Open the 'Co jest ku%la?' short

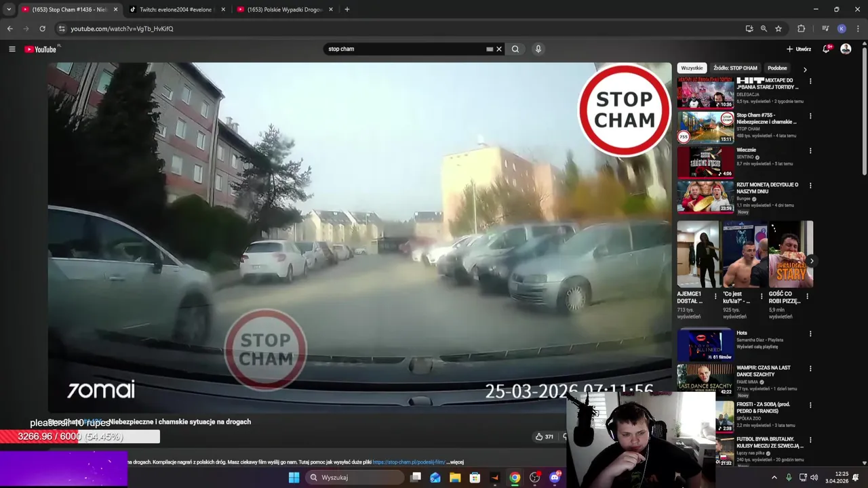coord(744,254)
